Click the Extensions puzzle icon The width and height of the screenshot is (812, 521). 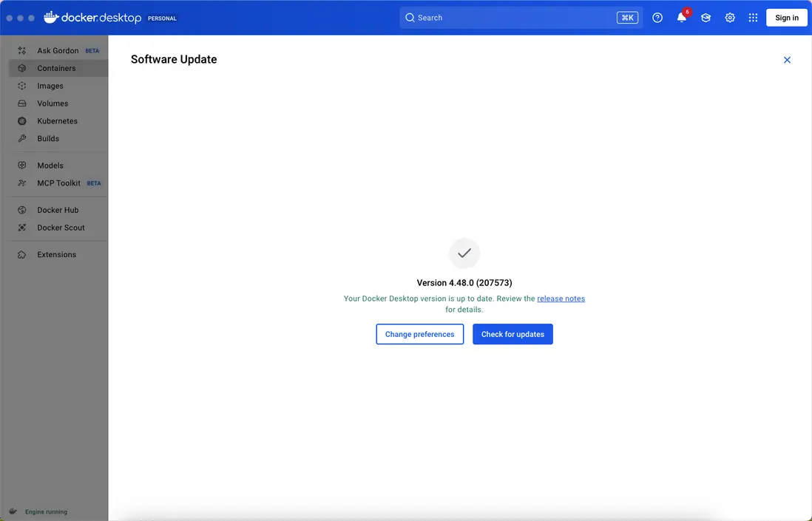(x=21, y=254)
